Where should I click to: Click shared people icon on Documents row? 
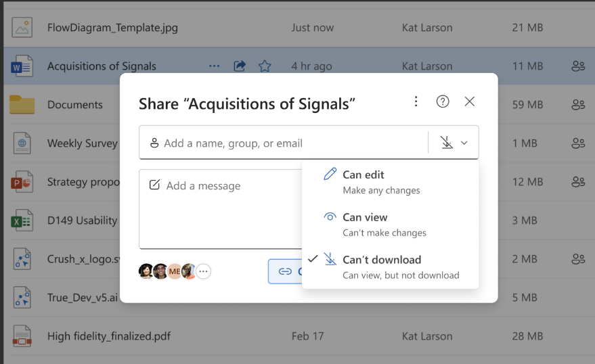(x=577, y=105)
